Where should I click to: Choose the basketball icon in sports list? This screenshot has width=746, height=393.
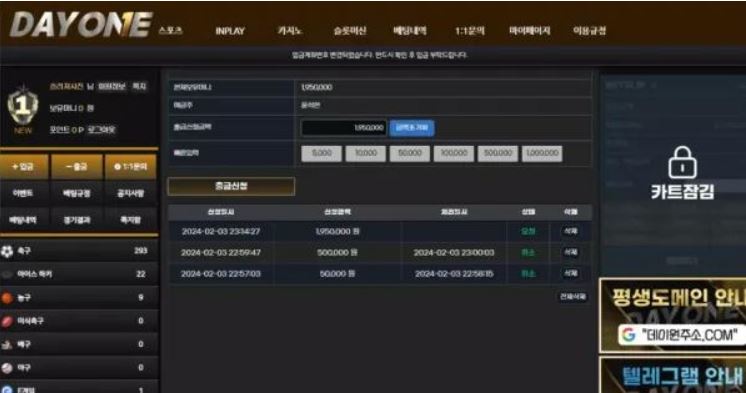[7, 298]
